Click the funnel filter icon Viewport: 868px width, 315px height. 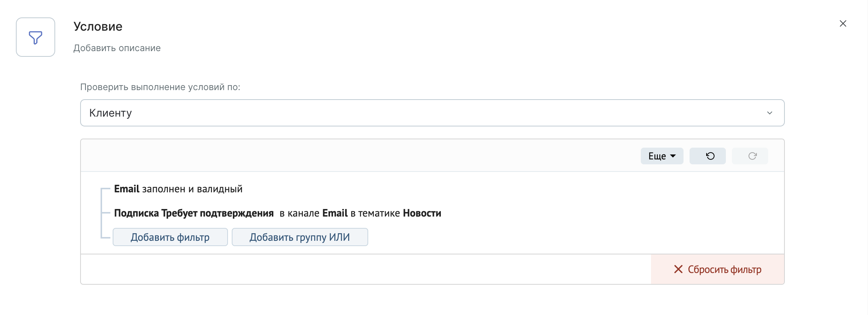(x=36, y=37)
